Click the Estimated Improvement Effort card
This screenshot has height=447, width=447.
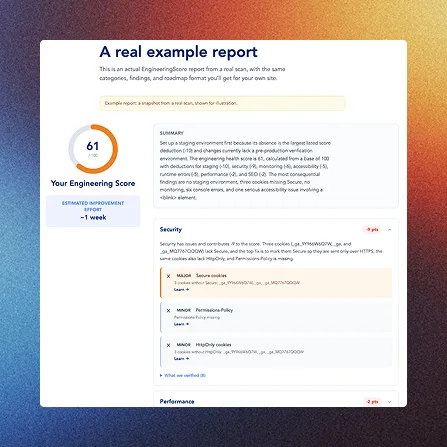[93, 211]
